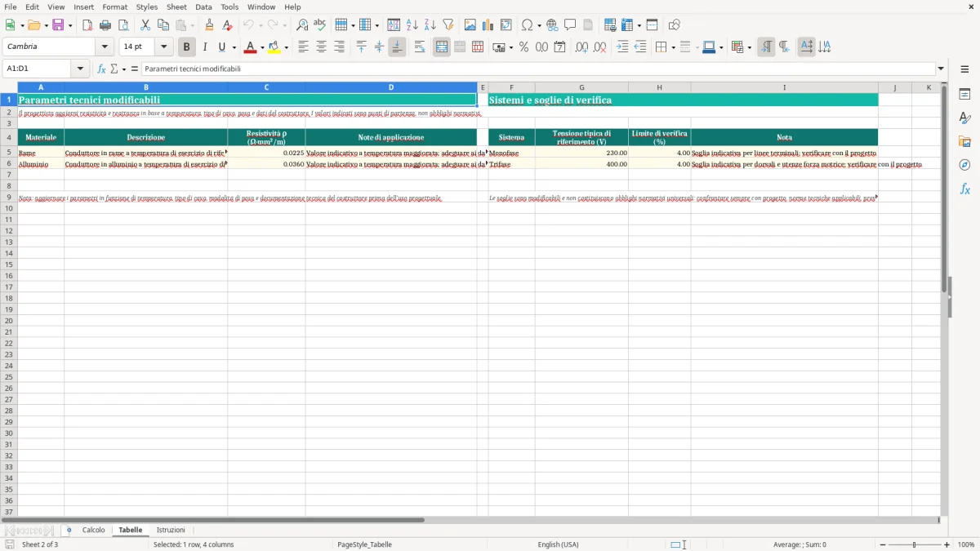Open the Format menu

[115, 7]
